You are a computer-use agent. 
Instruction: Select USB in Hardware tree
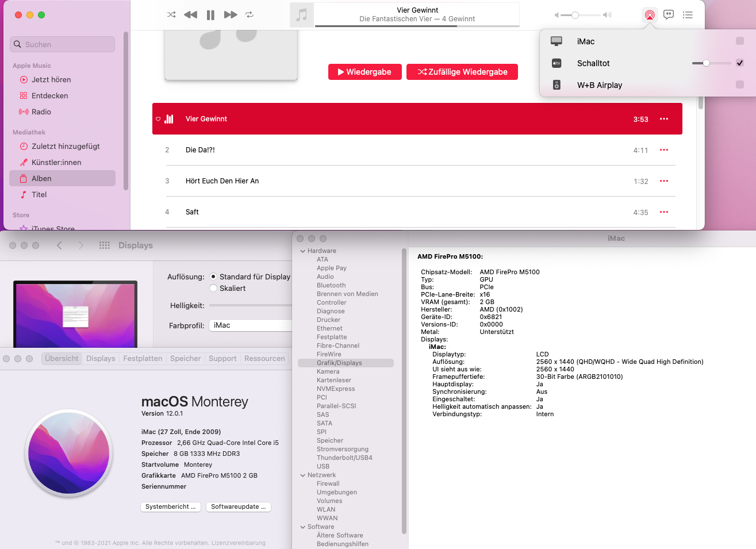pos(323,467)
